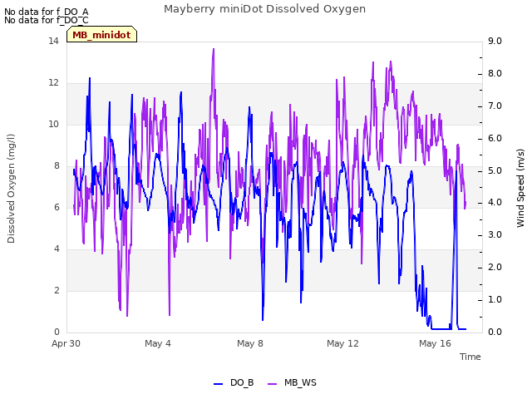Click the 'No data for f_DO_C' message

click(47, 20)
